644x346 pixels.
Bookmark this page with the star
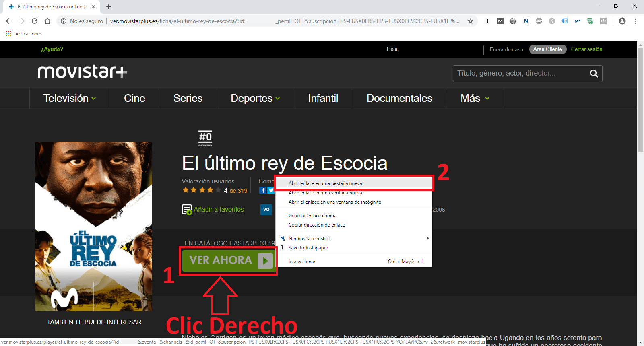pos(470,21)
